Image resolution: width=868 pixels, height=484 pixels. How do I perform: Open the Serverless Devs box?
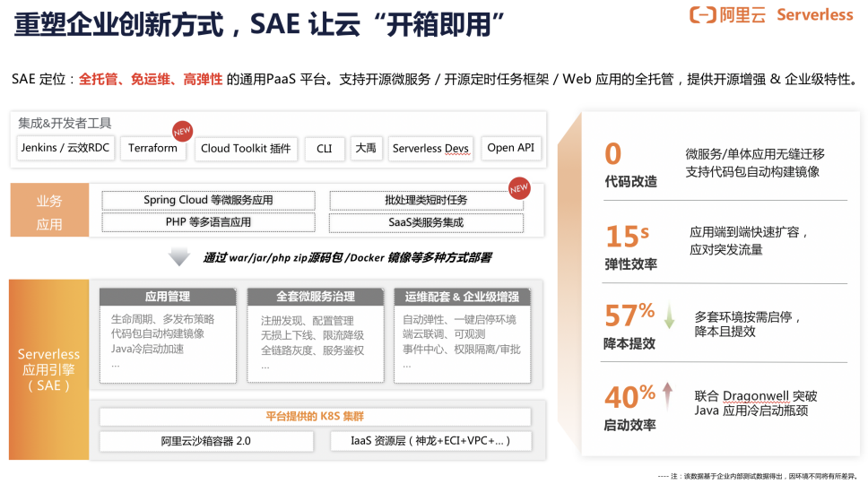click(430, 149)
